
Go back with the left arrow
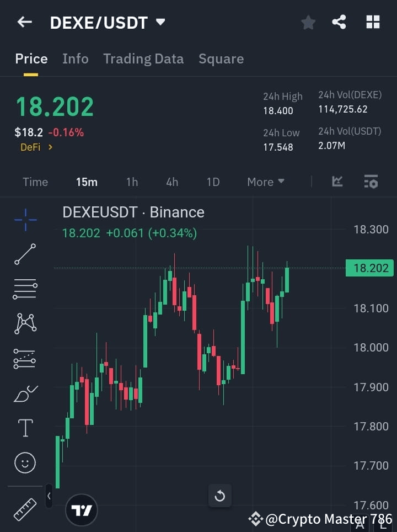click(x=25, y=22)
